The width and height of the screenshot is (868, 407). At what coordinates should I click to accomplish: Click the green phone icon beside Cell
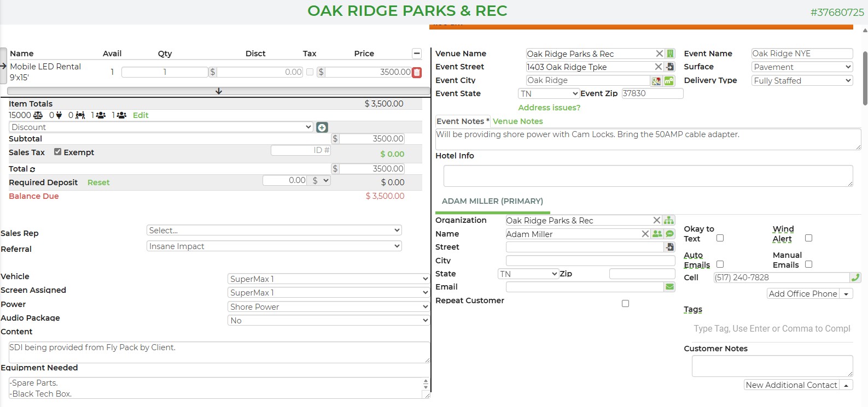[855, 278]
